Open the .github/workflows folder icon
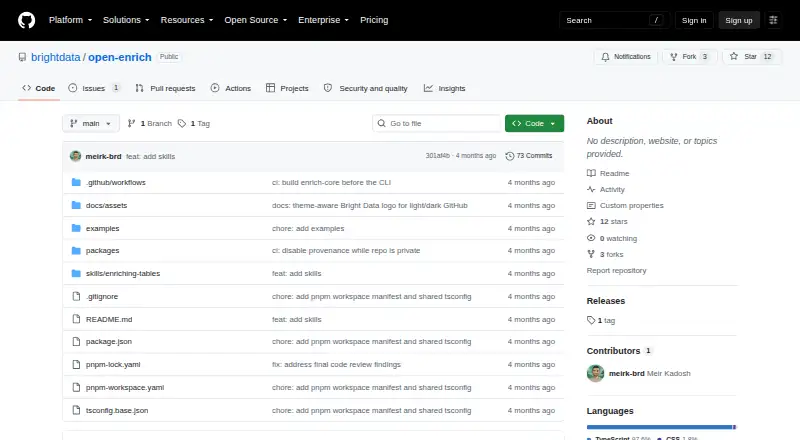 pyautogui.click(x=76, y=182)
